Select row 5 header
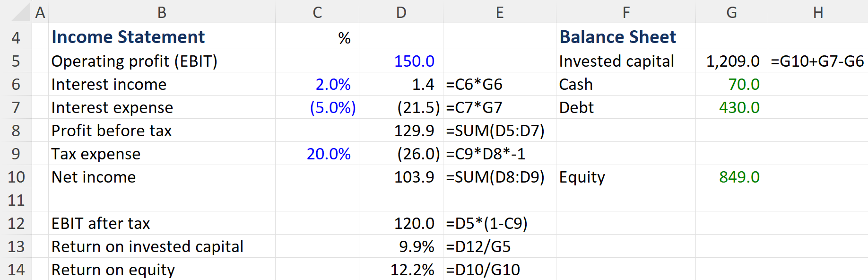 coord(16,61)
